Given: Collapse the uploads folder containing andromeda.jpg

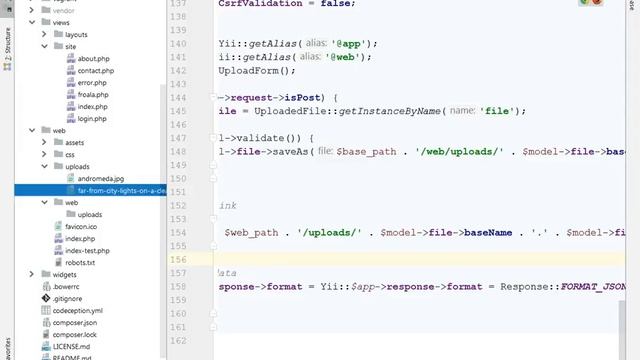Looking at the screenshot, I should (44, 166).
